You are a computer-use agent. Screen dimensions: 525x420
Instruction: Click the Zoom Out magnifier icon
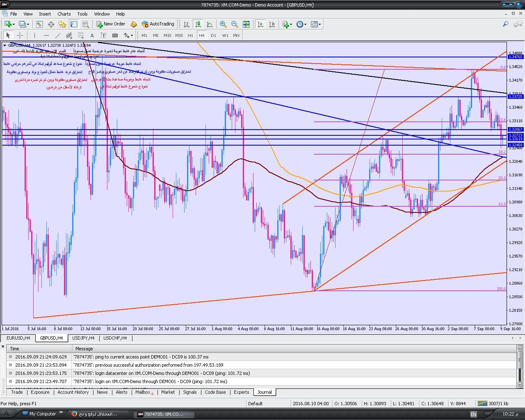(234, 24)
